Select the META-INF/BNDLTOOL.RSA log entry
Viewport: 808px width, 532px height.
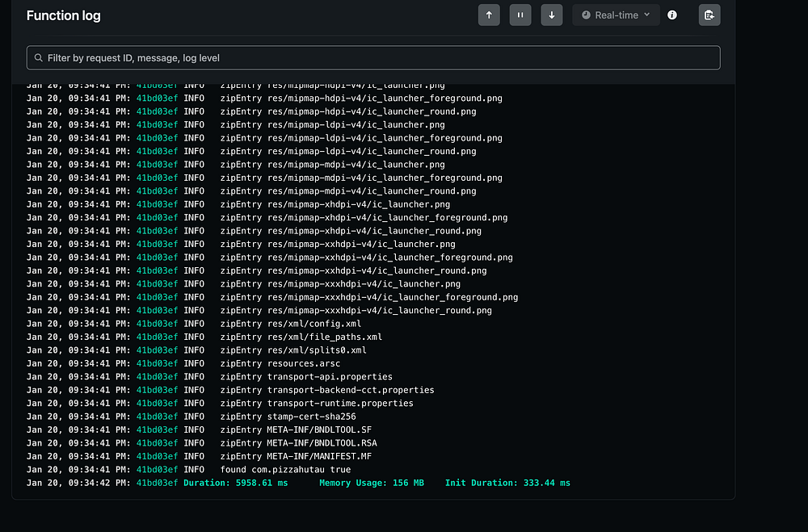pyautogui.click(x=322, y=443)
